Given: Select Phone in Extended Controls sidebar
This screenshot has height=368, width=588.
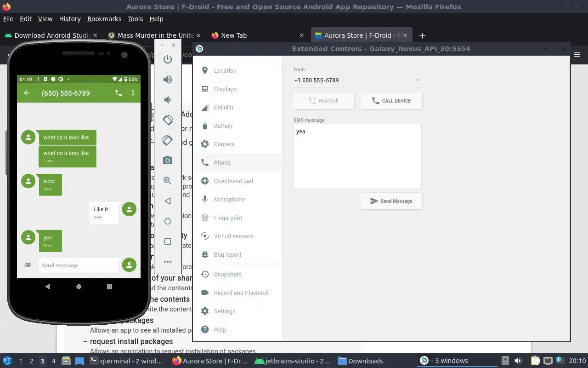Looking at the screenshot, I should pos(237,162).
